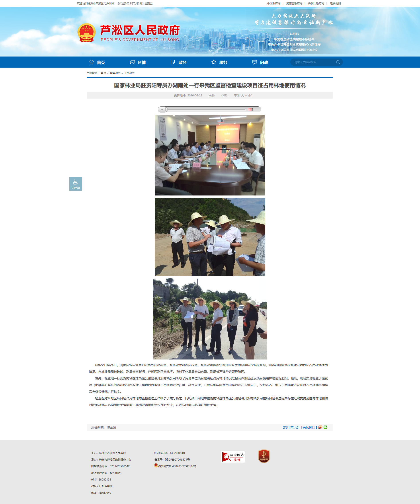Set font size to 大
Screen dimensions: 420x504
242,96
